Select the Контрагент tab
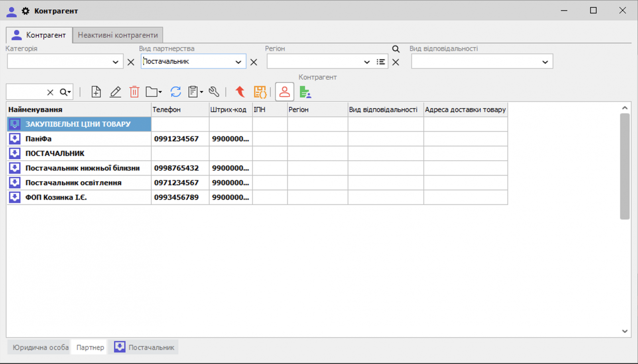The image size is (638, 364). pyautogui.click(x=39, y=35)
